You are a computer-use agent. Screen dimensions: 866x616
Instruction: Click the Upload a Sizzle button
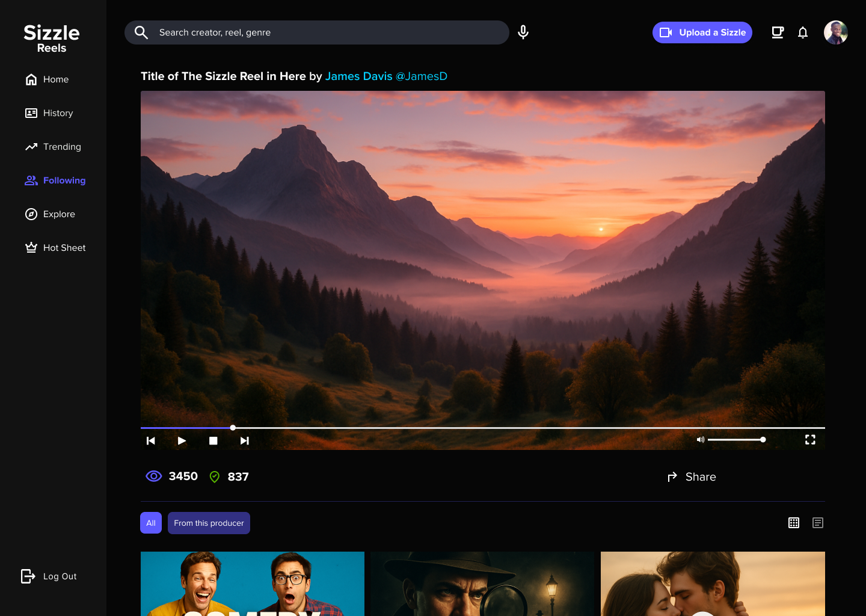coord(702,32)
